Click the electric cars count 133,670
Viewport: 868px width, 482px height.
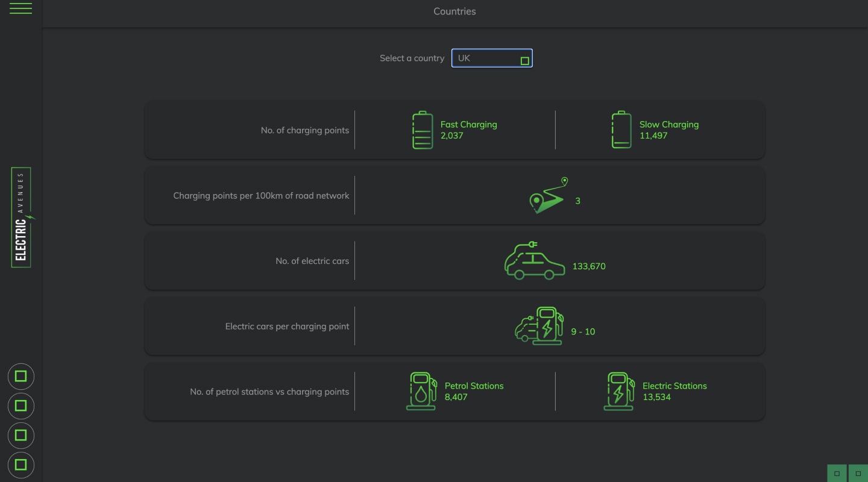(x=589, y=266)
